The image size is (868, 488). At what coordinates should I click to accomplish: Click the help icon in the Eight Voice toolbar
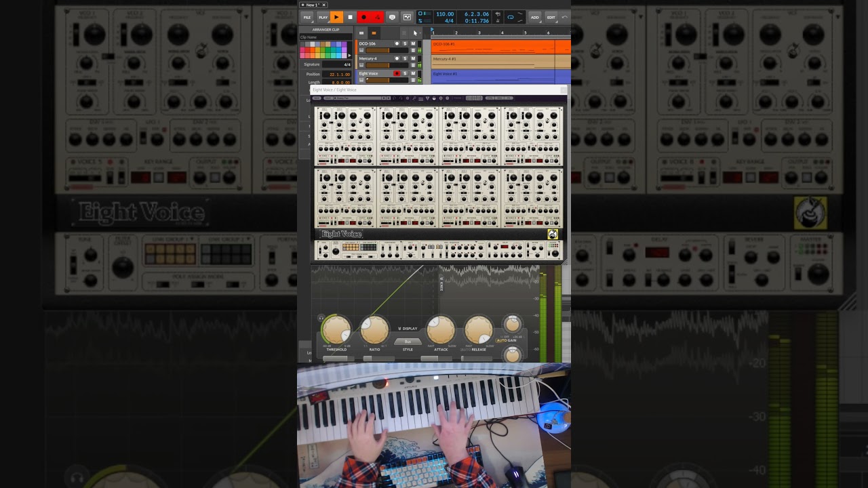448,98
